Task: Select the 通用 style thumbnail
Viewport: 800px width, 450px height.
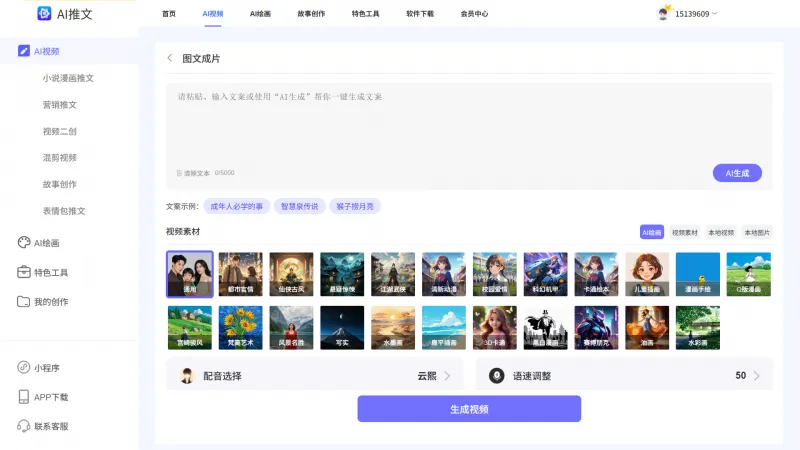Action: 190,274
